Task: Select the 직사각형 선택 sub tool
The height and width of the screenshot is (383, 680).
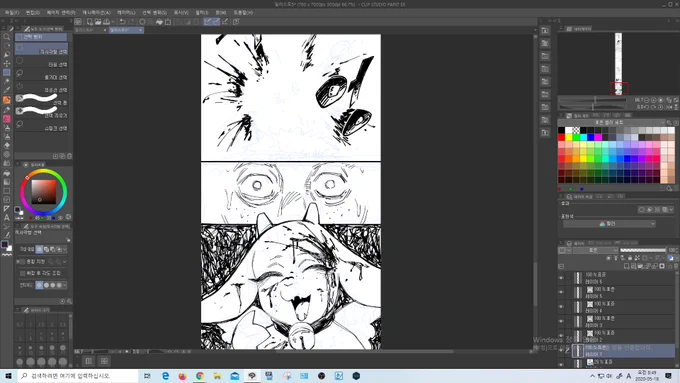Action: pos(42,49)
